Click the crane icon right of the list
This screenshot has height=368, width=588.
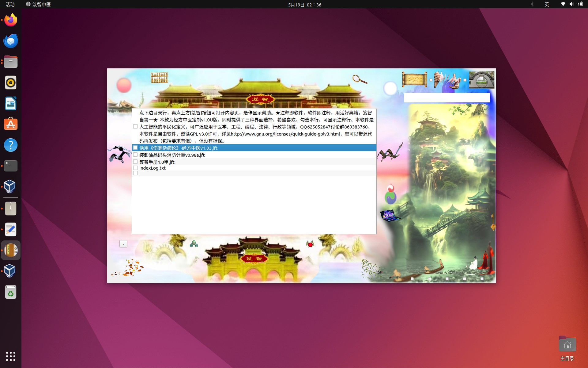390,151
